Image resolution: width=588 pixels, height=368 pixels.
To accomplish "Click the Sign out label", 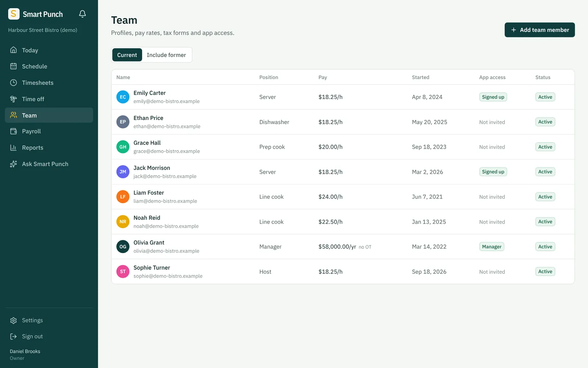I will (x=32, y=336).
